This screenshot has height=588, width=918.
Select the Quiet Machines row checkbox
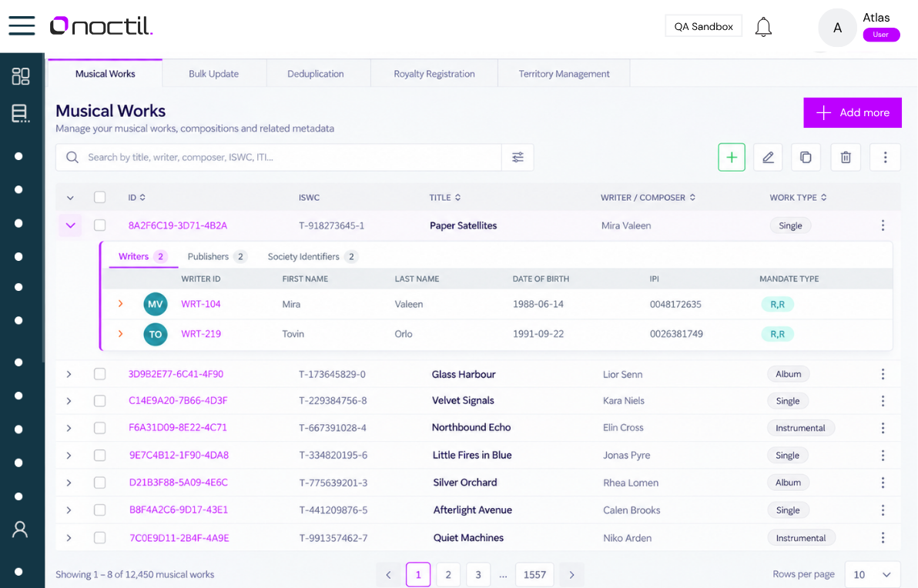pyautogui.click(x=99, y=538)
